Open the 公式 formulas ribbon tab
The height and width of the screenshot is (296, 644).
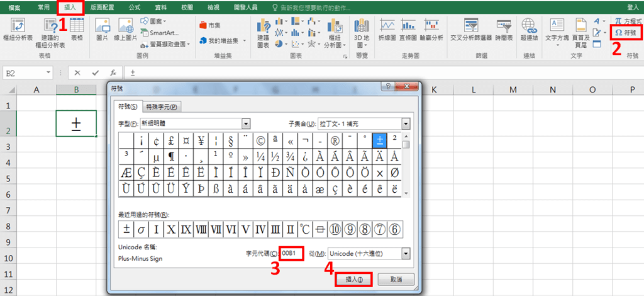click(135, 6)
